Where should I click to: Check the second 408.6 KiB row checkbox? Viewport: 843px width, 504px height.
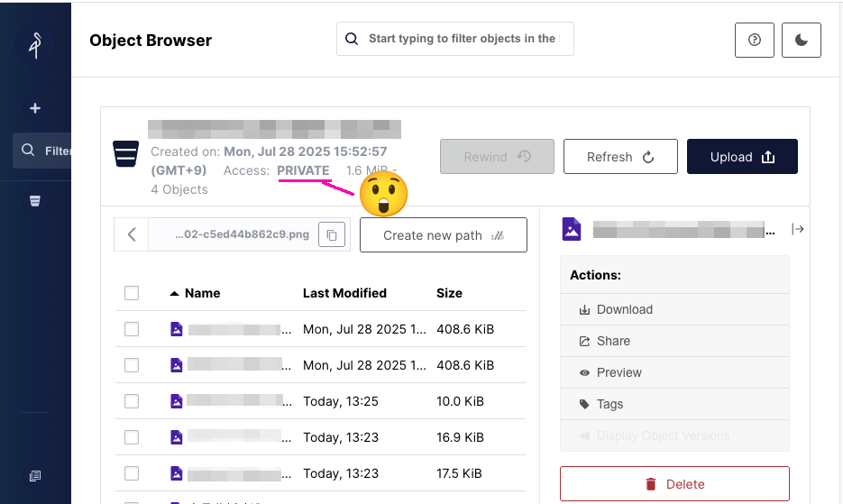pyautogui.click(x=132, y=365)
